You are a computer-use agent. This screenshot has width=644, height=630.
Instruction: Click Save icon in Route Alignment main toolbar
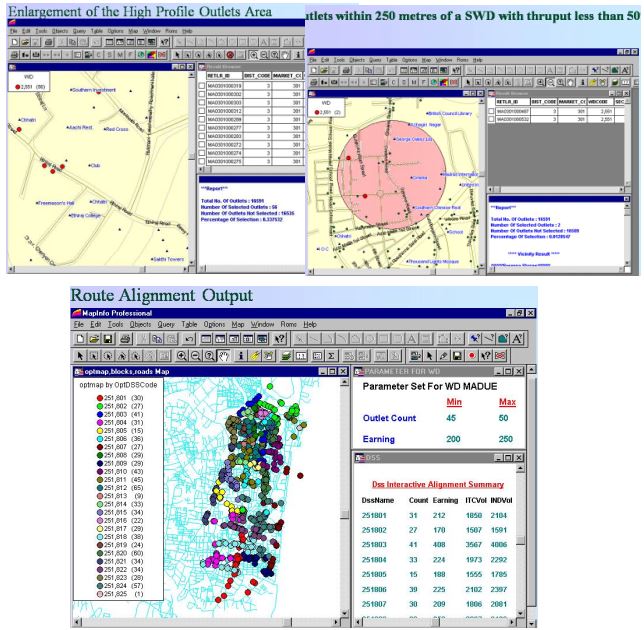pos(108,339)
